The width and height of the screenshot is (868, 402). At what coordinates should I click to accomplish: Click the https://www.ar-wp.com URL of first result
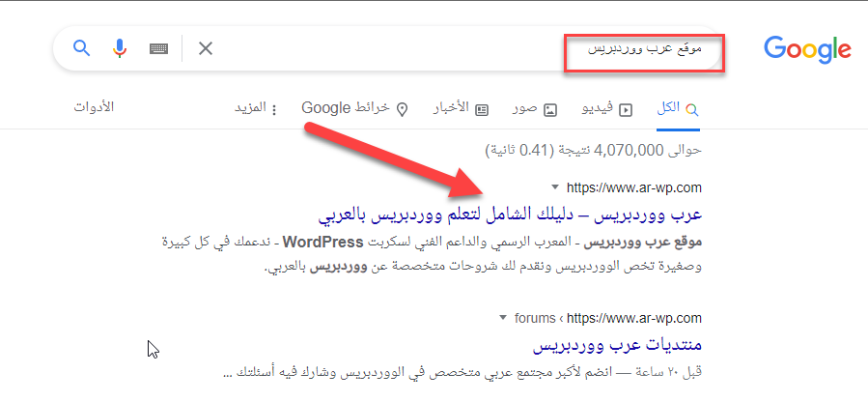point(633,187)
